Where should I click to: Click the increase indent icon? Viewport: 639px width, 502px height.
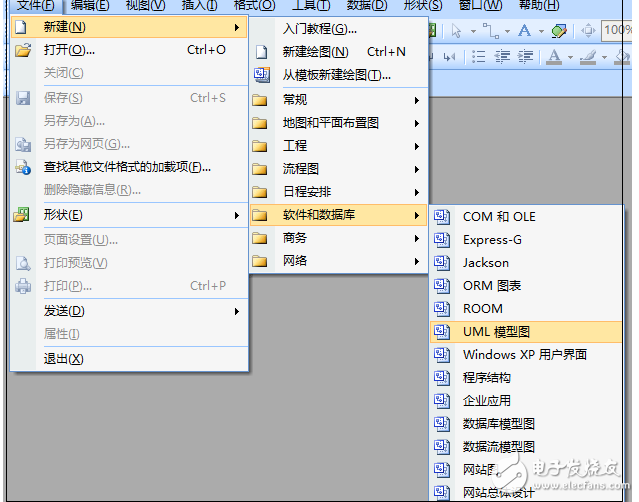coord(525,55)
